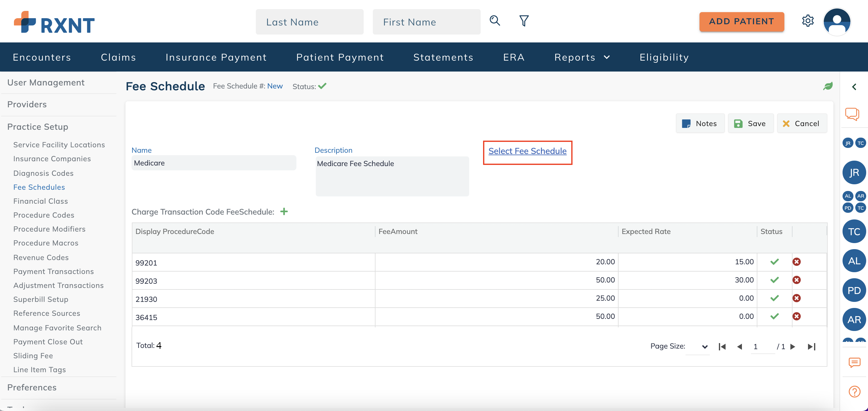Screen dimensions: 868x411
Task: Open Service Facility Locations in sidebar
Action: (59, 145)
